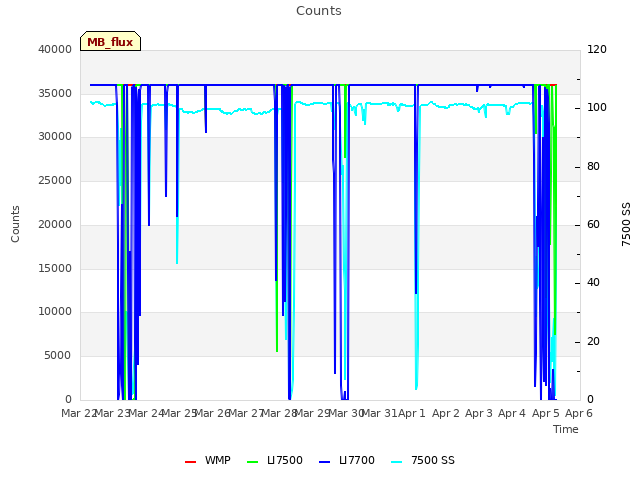Click the blue LI7700 legend color marker
Image resolution: width=640 pixels, height=480 pixels.
click(x=324, y=462)
